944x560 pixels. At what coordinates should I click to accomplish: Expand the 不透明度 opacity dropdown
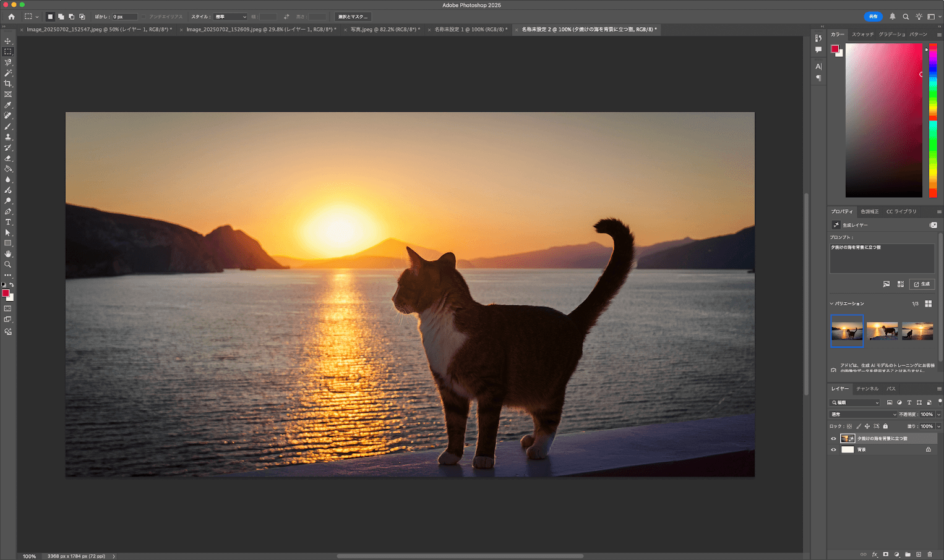[x=938, y=414]
